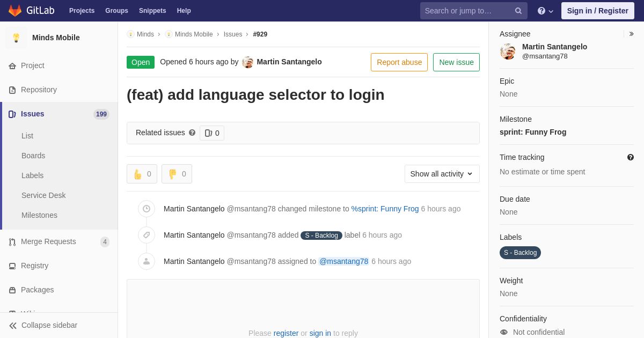Image resolution: width=644 pixels, height=338 pixels.
Task: Click the Repository file icon
Action: (12, 90)
